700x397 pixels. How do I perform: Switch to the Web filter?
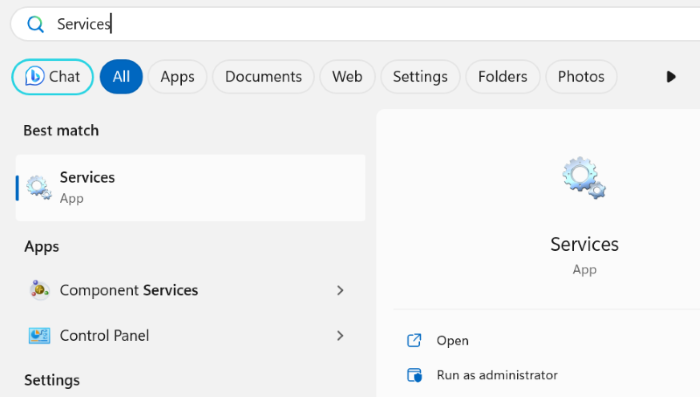tap(347, 77)
